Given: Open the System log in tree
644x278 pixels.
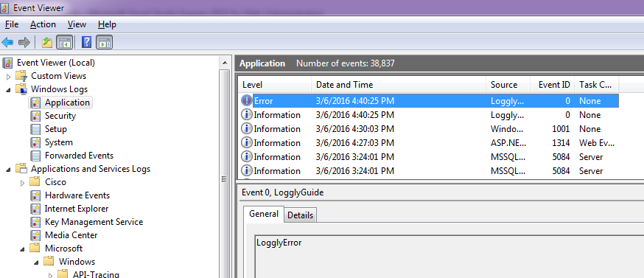Looking at the screenshot, I should [59, 142].
